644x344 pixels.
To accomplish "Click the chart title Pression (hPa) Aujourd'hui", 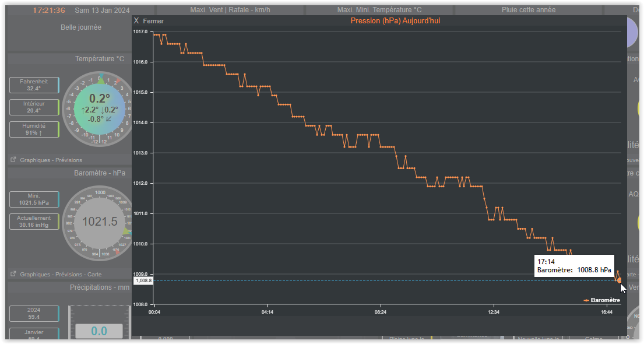I will pyautogui.click(x=395, y=20).
